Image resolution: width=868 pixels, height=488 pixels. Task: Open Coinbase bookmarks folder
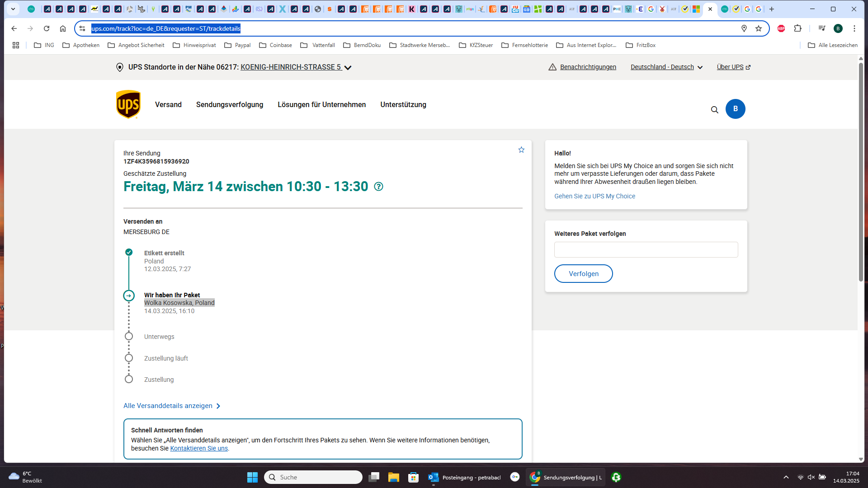pyautogui.click(x=276, y=45)
